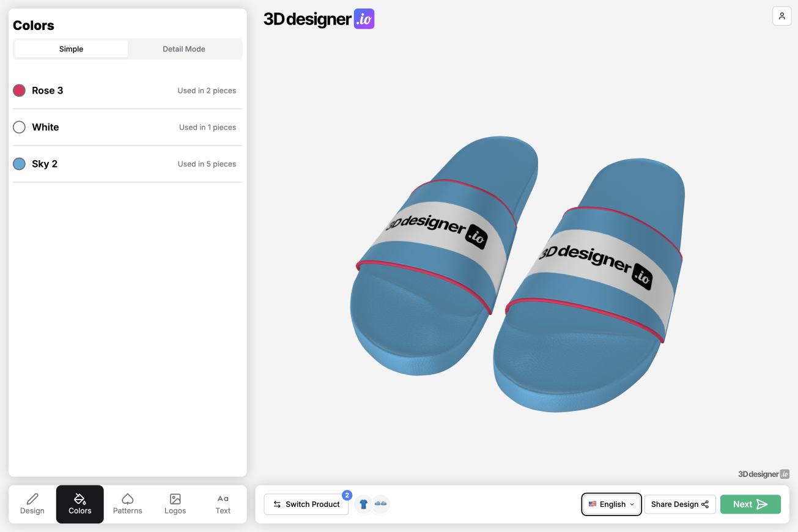Select the slides product thumbnail

381,504
